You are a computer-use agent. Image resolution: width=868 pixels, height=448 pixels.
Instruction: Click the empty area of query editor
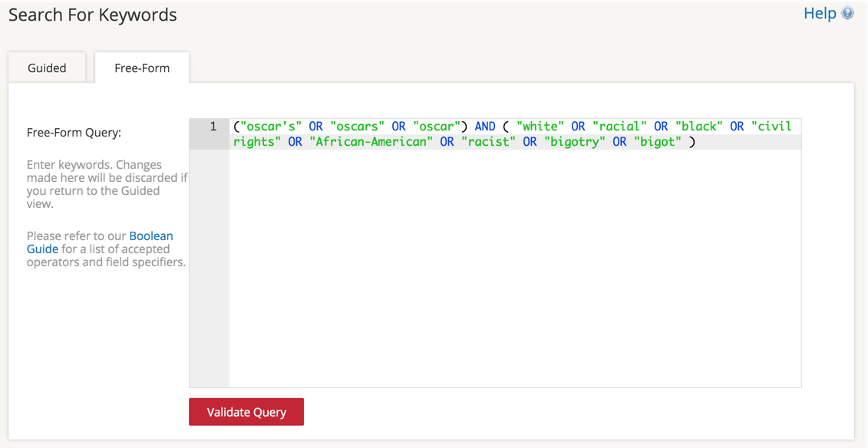pos(515,268)
